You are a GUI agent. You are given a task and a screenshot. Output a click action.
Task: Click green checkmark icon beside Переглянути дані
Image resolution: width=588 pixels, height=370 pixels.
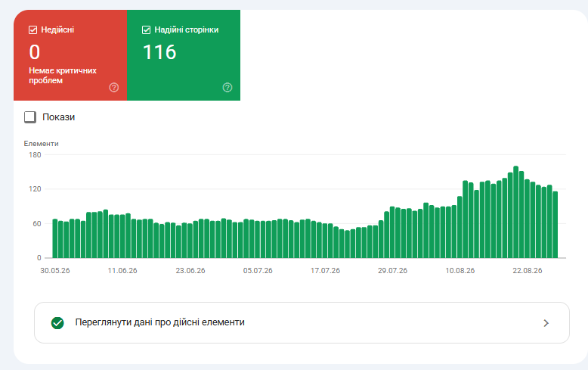click(57, 323)
